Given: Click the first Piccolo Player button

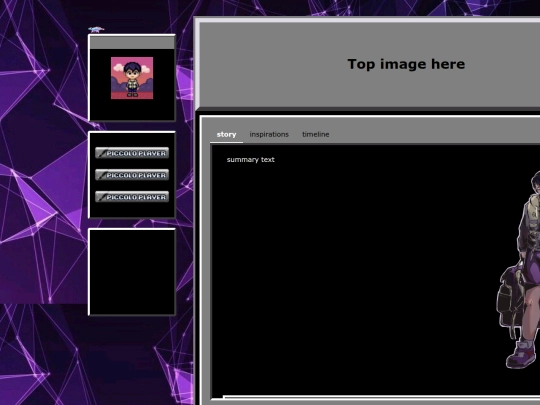Looking at the screenshot, I should 132,153.
